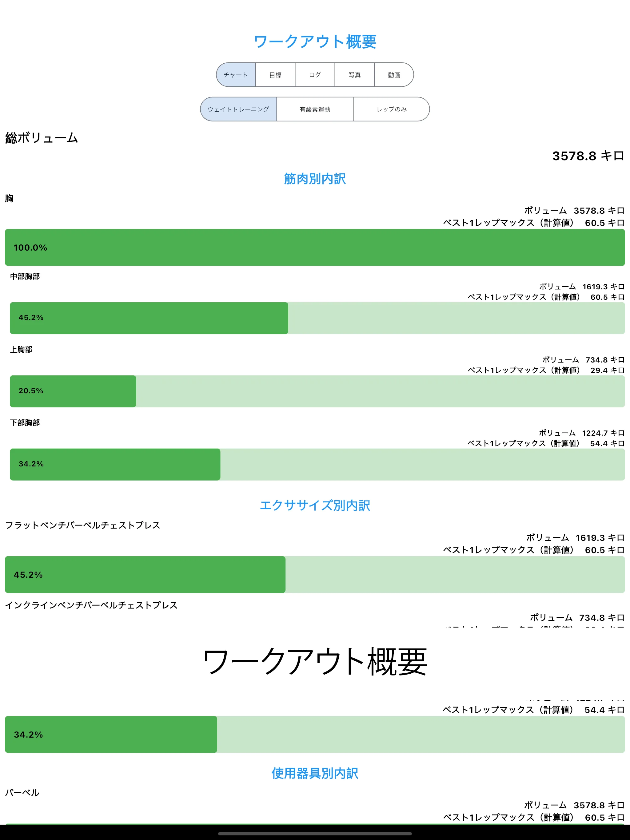The image size is (630, 840).
Task: Select the チャート tab
Action: [x=236, y=75]
